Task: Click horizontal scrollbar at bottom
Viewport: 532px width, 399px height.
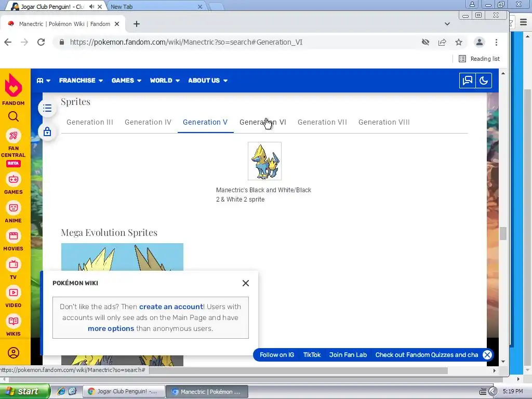Action: (299, 370)
